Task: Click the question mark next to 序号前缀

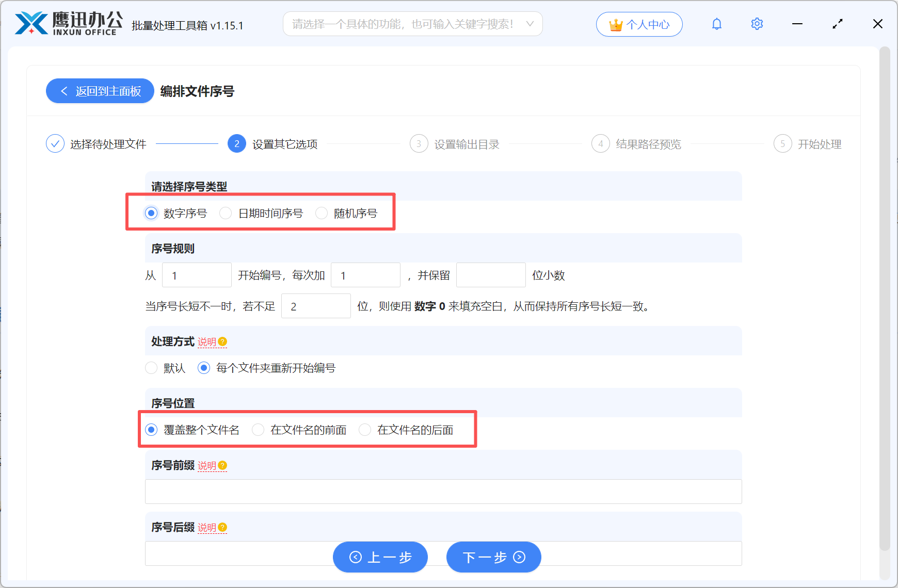Action: [222, 465]
